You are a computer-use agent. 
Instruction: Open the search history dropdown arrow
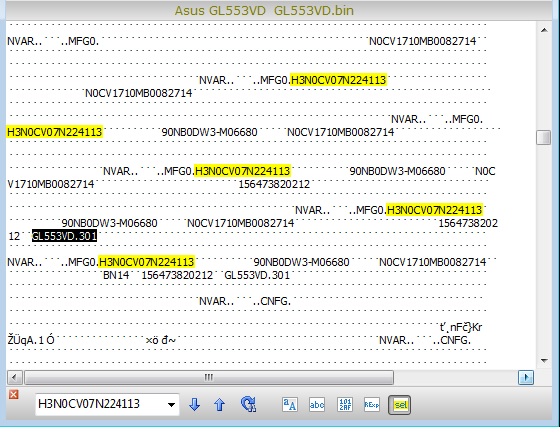[x=171, y=405]
